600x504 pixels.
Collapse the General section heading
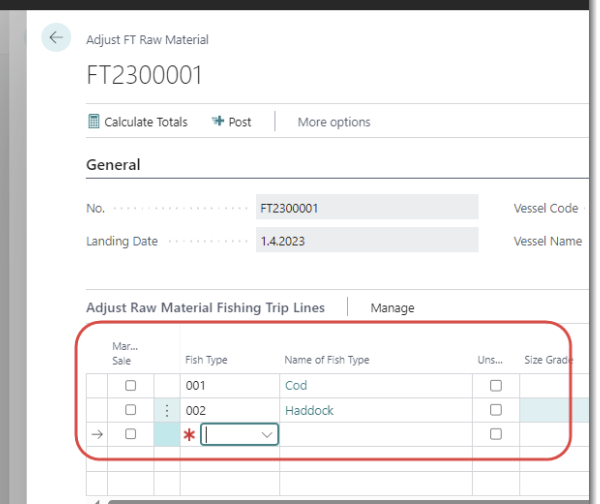click(113, 165)
